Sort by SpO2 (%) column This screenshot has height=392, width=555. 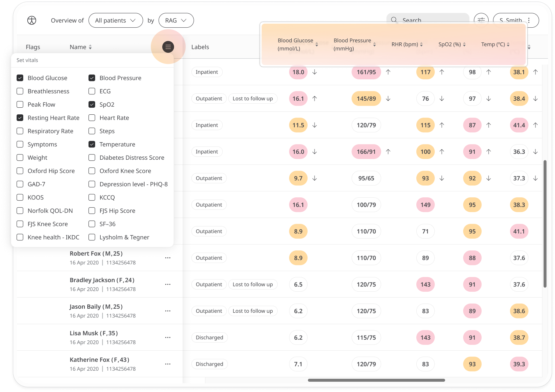[x=464, y=44]
